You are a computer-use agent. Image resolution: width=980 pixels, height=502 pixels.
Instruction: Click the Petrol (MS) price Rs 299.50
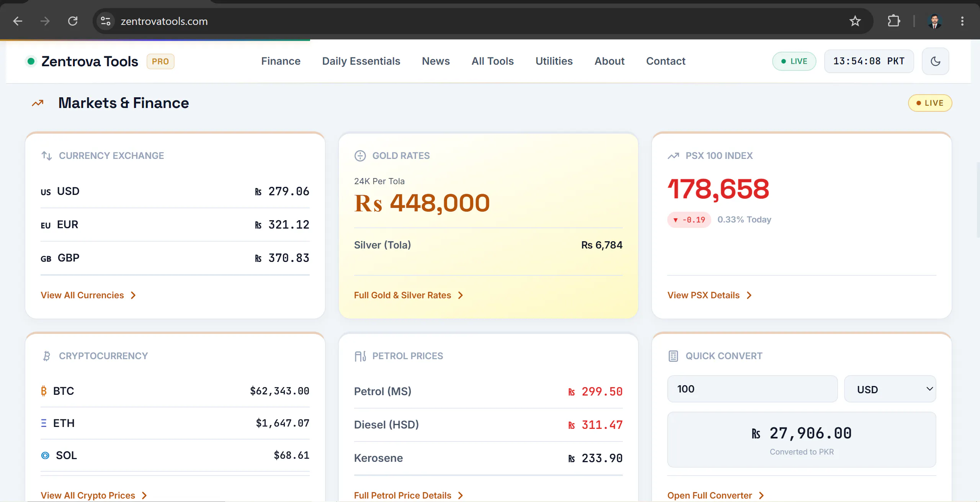tap(595, 392)
